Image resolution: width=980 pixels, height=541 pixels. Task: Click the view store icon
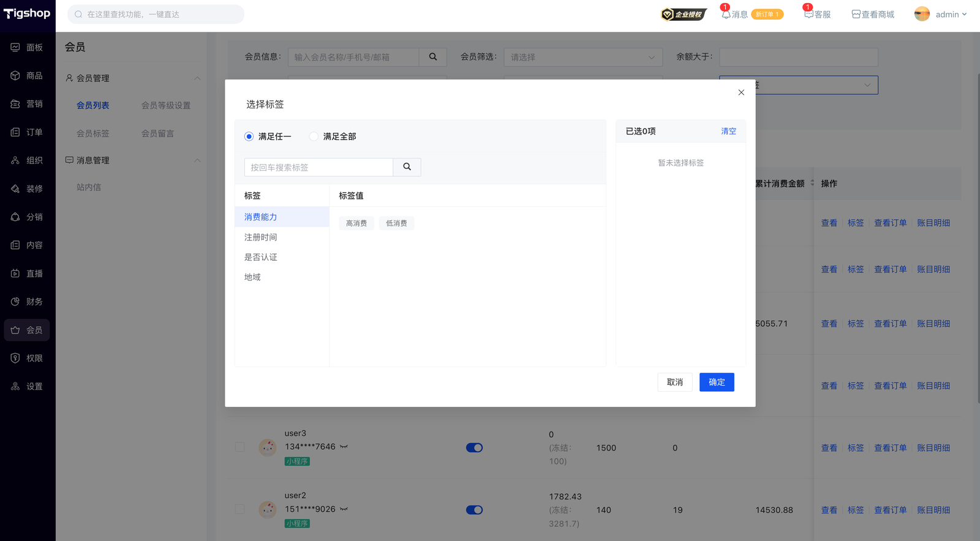coord(856,14)
